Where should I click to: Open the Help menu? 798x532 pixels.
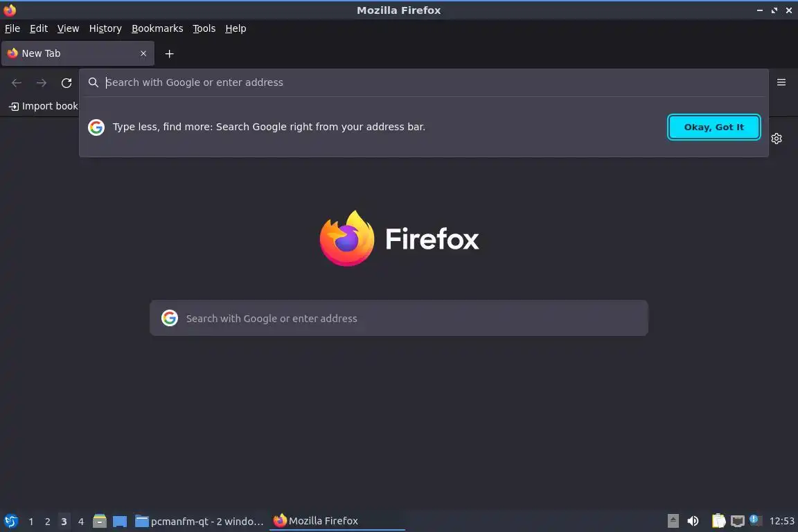[x=236, y=28]
